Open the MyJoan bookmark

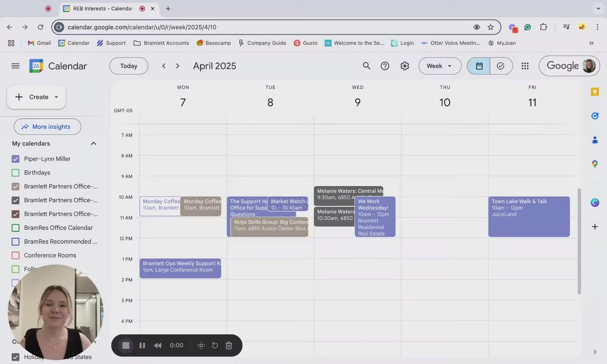[x=502, y=43]
